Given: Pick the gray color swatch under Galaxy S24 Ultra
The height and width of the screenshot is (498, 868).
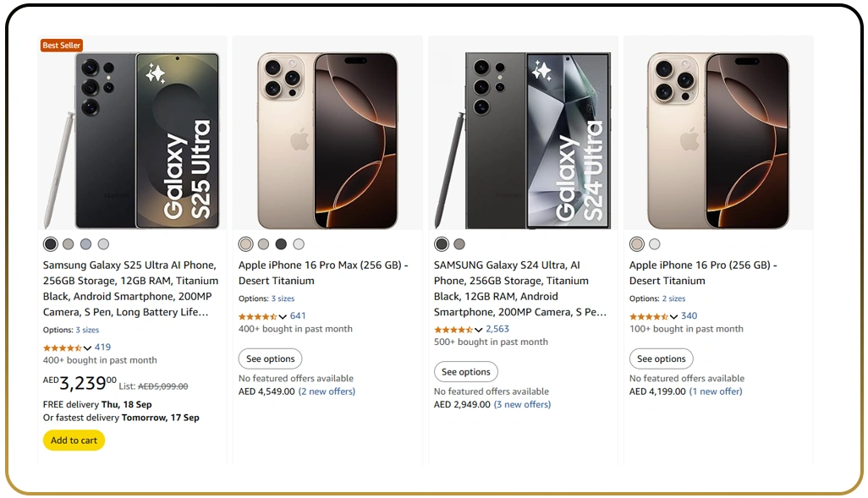Looking at the screenshot, I should pos(459,244).
